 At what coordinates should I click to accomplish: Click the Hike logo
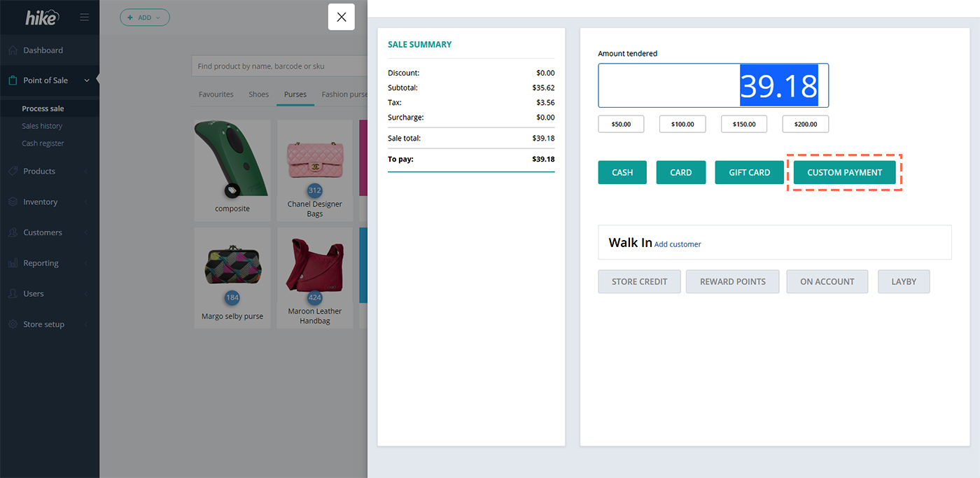point(42,17)
